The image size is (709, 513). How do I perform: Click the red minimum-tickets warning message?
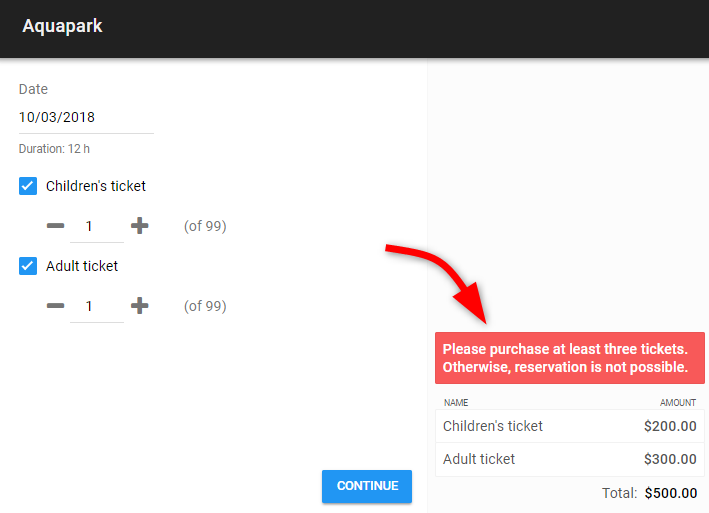pos(570,358)
